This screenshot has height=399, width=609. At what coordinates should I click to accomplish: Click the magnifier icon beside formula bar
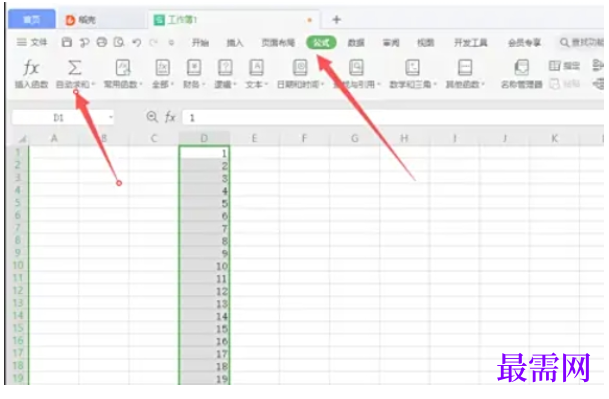tap(152, 117)
